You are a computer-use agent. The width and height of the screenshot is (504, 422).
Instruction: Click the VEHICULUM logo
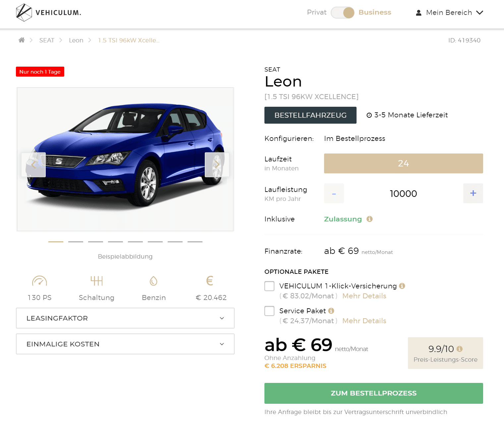click(48, 13)
